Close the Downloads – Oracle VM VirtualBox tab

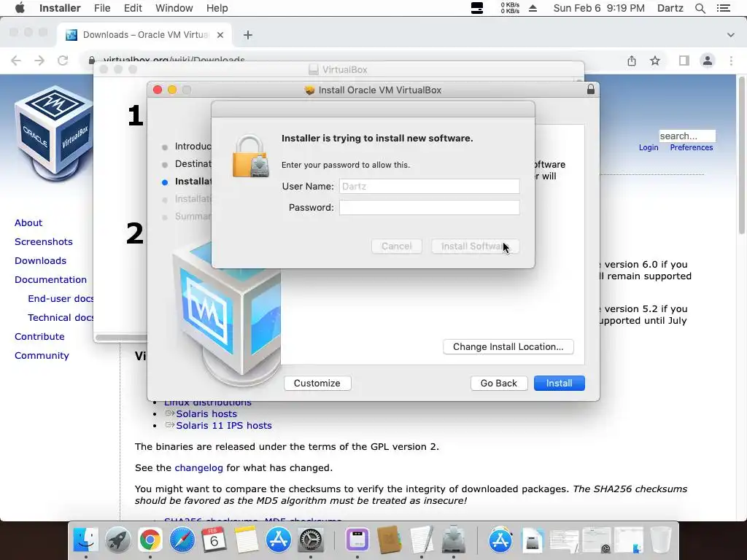tap(220, 35)
